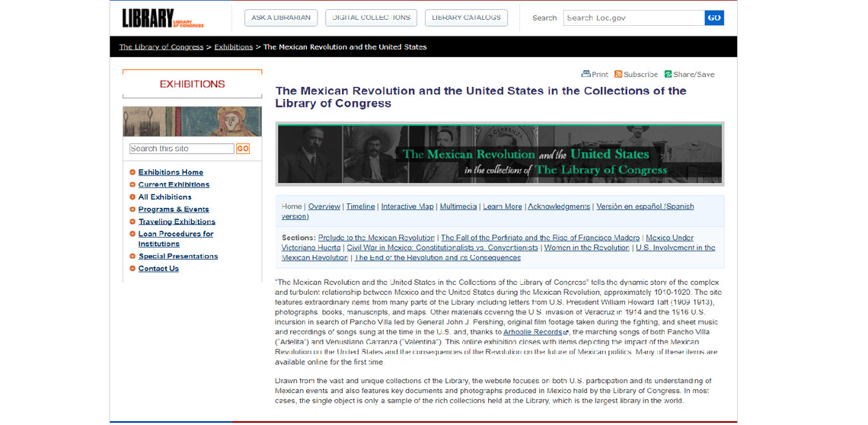The height and width of the screenshot is (425, 868).
Task: Open Exhibitions Home
Action: coord(171,172)
